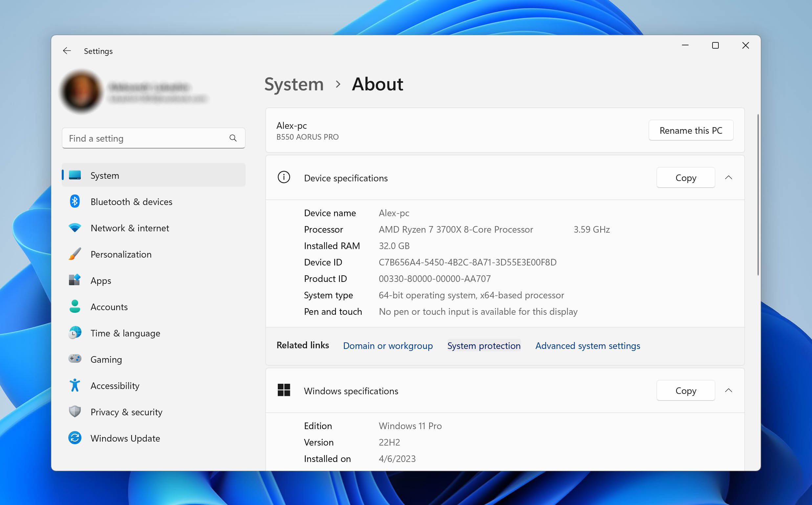
Task: Minimize the Settings window
Action: [x=685, y=45]
